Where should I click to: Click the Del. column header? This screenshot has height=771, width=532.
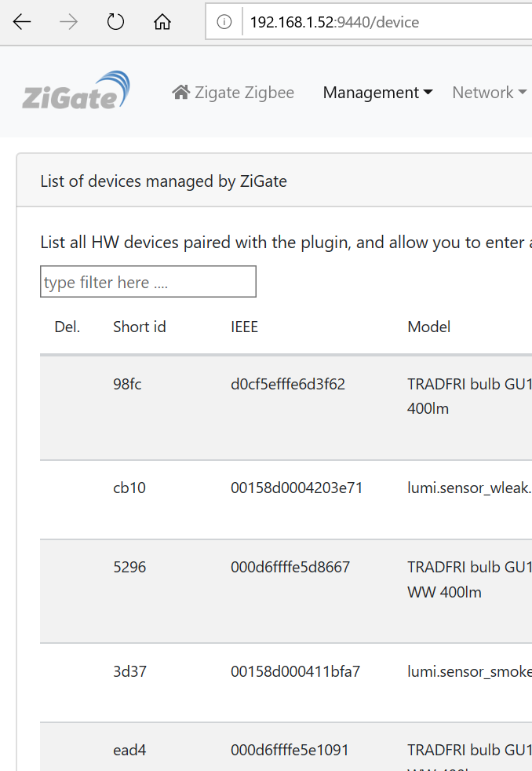67,327
